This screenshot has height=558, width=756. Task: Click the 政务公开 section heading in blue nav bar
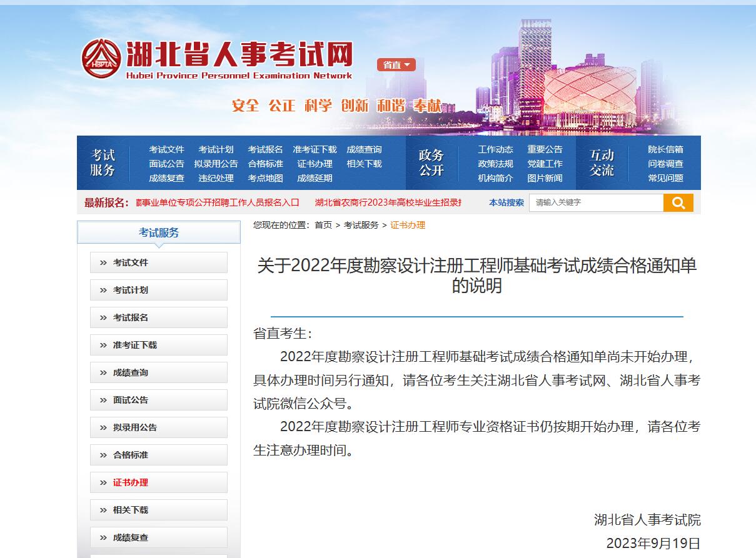[x=431, y=162]
